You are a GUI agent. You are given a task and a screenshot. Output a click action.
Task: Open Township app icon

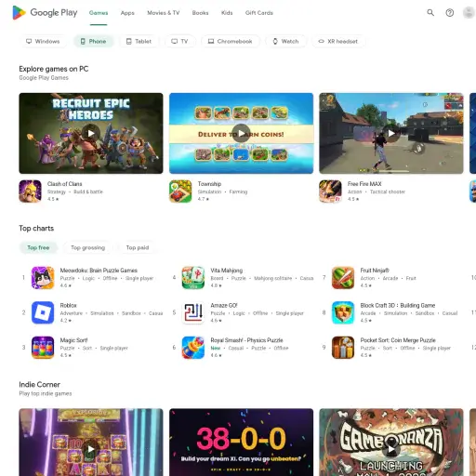click(180, 192)
